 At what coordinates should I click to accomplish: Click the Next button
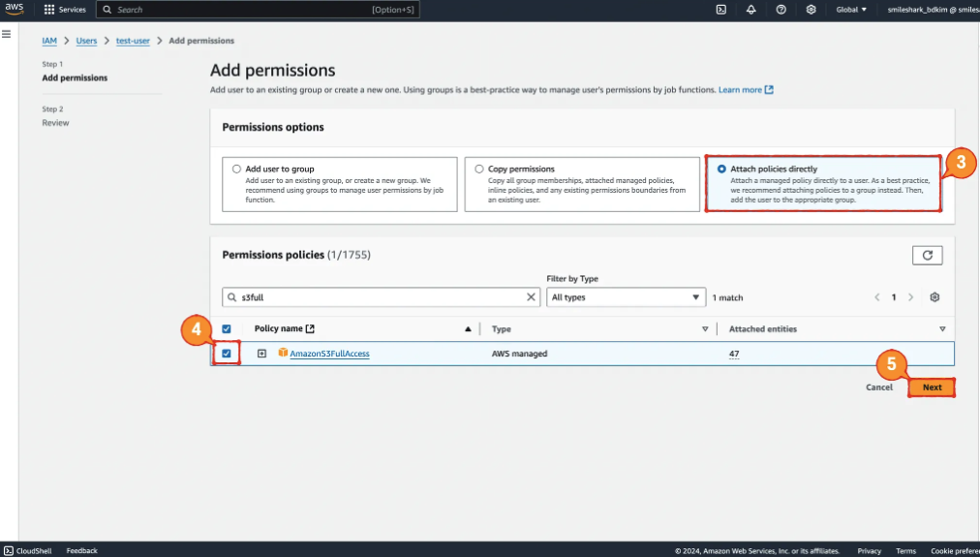point(932,387)
